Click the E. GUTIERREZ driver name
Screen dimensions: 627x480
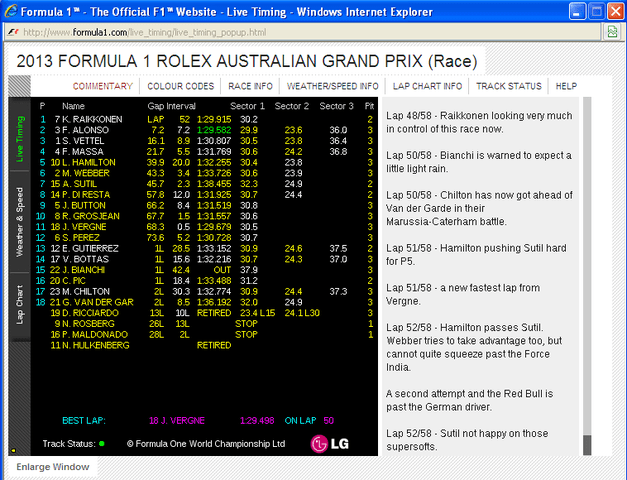pos(90,248)
